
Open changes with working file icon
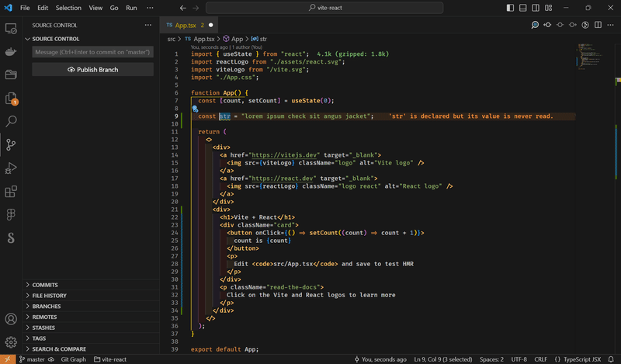(x=560, y=25)
